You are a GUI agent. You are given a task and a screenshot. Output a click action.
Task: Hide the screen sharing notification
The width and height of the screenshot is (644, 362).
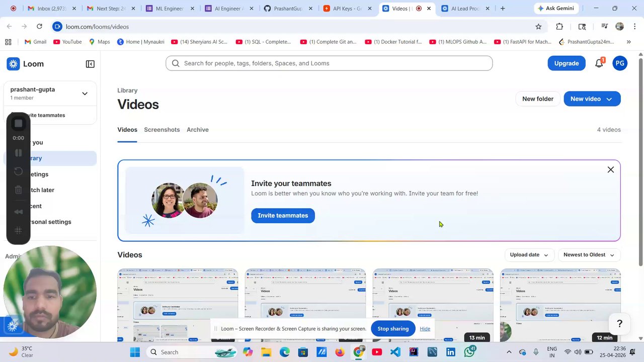(425, 329)
